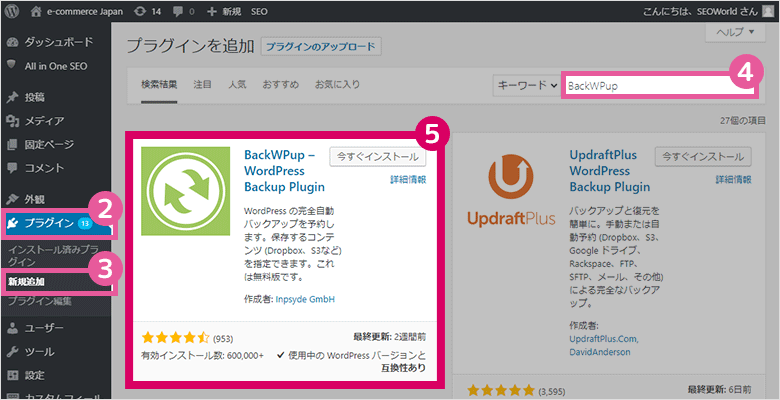
Task: Switch to the 注目 tab
Action: click(x=202, y=85)
